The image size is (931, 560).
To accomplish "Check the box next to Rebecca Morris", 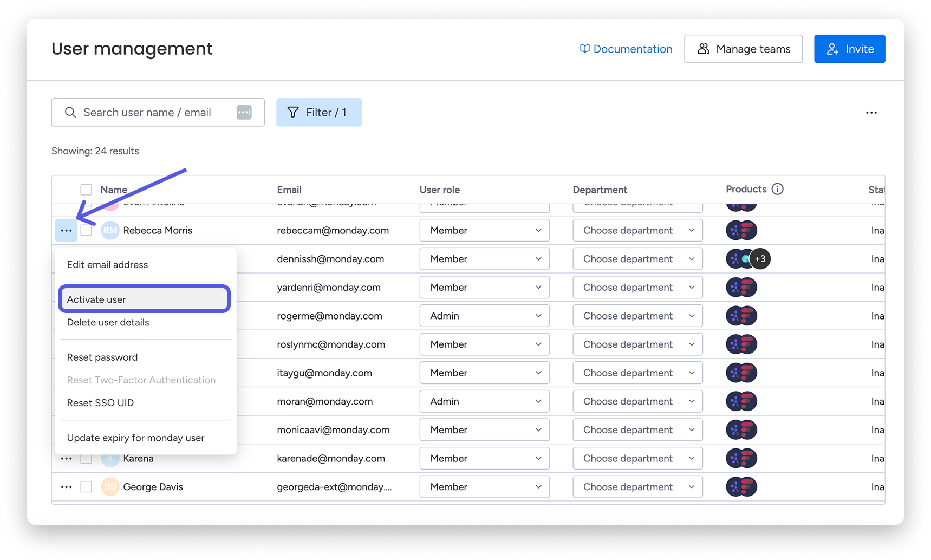I will click(x=86, y=231).
